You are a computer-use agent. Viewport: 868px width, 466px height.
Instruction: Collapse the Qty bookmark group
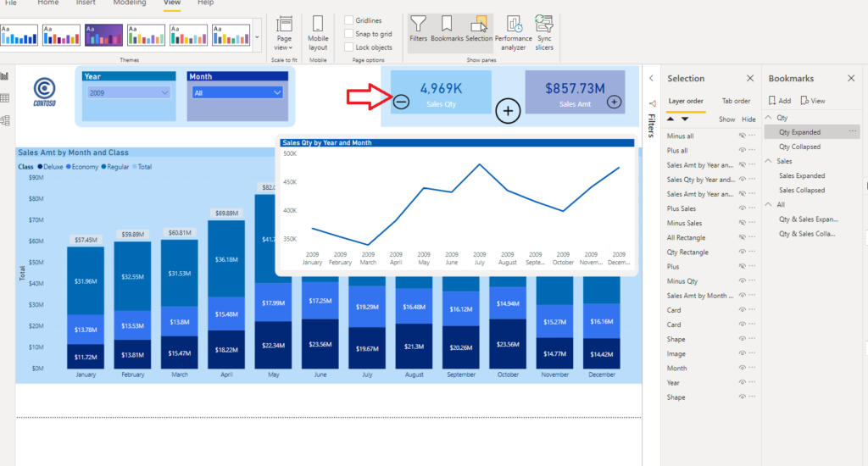tap(768, 117)
